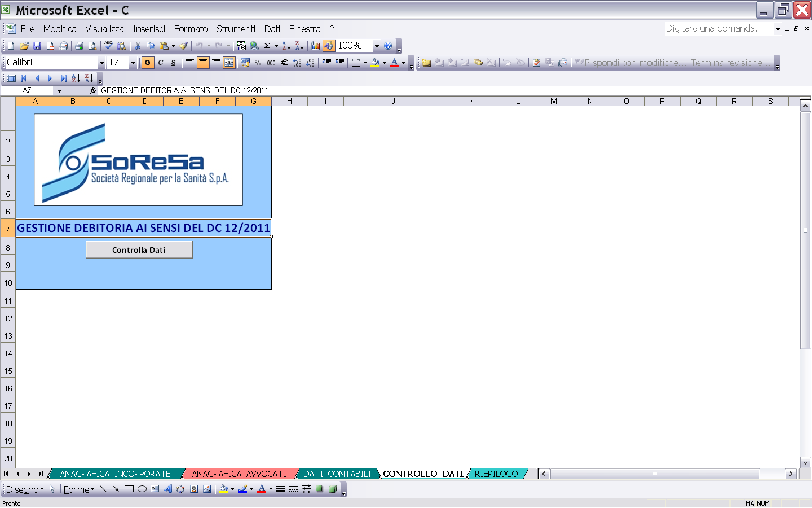Image resolution: width=812 pixels, height=508 pixels.
Task: Open the font size dropdown
Action: pyautogui.click(x=133, y=63)
